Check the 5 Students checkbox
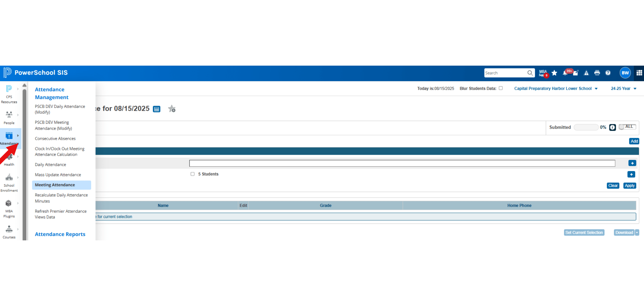644x306 pixels. tap(192, 174)
